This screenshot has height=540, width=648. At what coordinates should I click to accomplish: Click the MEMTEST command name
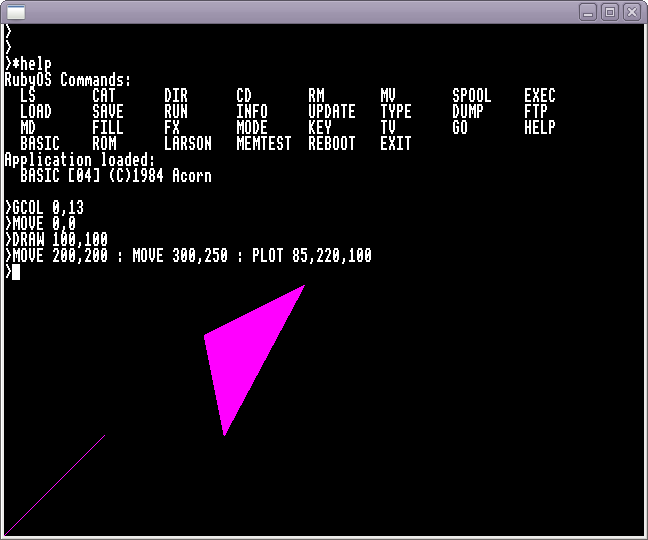(264, 144)
